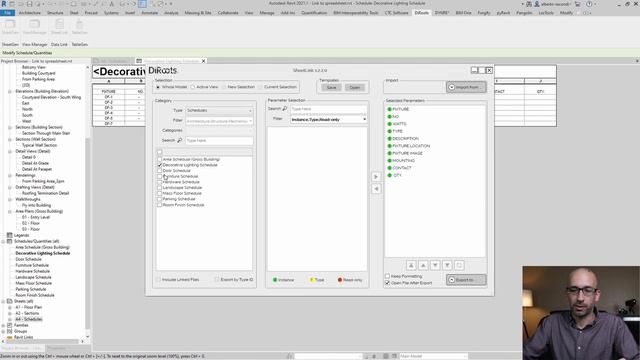Screen dimensions: 640x360
Task: Collapse Elevations (Building Elevation) tree node
Action: [10, 91]
